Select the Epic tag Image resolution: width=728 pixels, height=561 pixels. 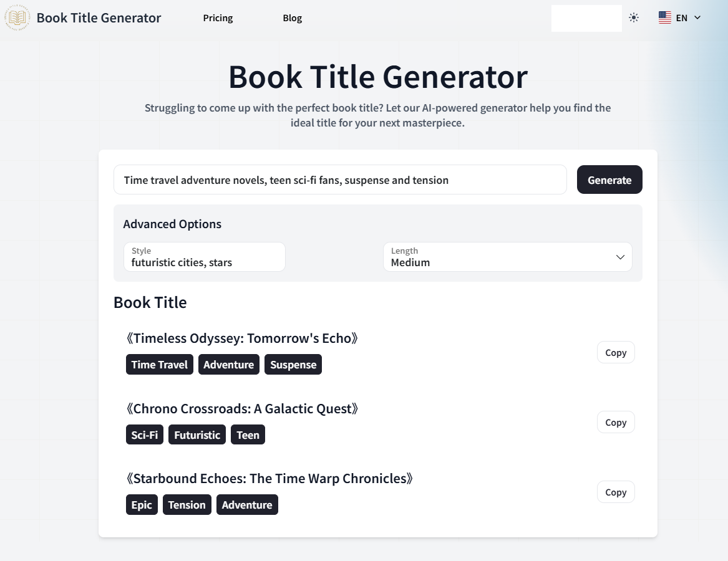coord(142,504)
